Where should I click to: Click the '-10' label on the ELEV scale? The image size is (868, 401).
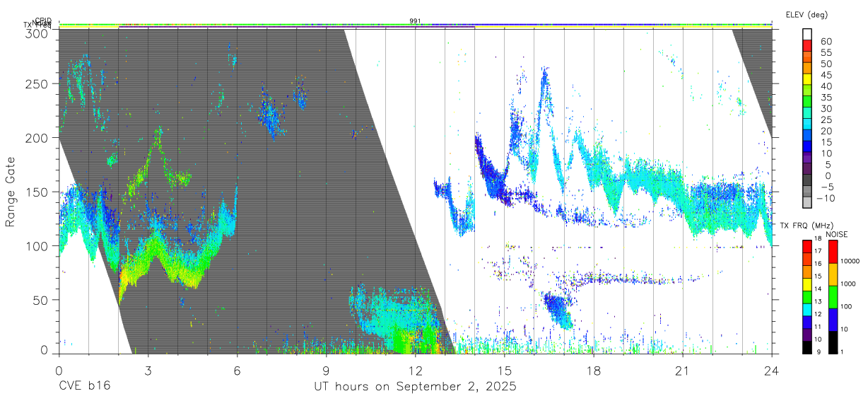tap(826, 198)
